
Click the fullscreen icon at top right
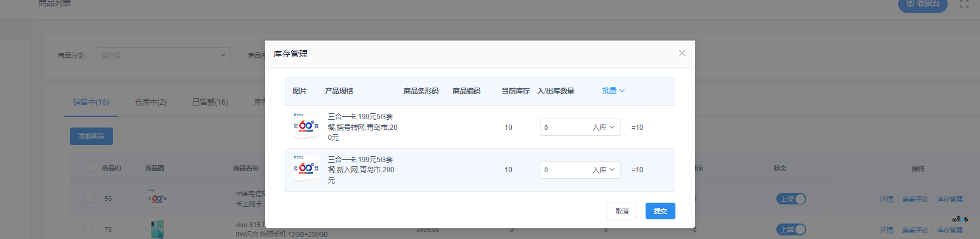pyautogui.click(x=964, y=4)
